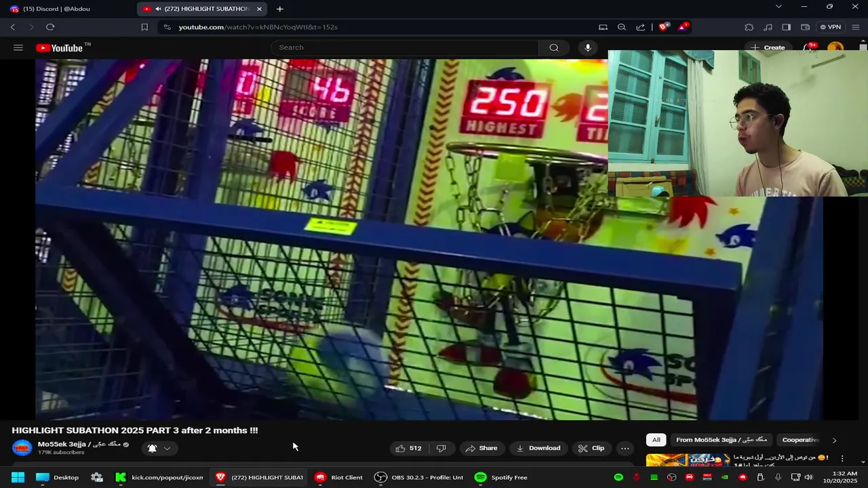This screenshot has width=868, height=488.
Task: Toggle the browser sidebar panel
Action: pos(787,27)
